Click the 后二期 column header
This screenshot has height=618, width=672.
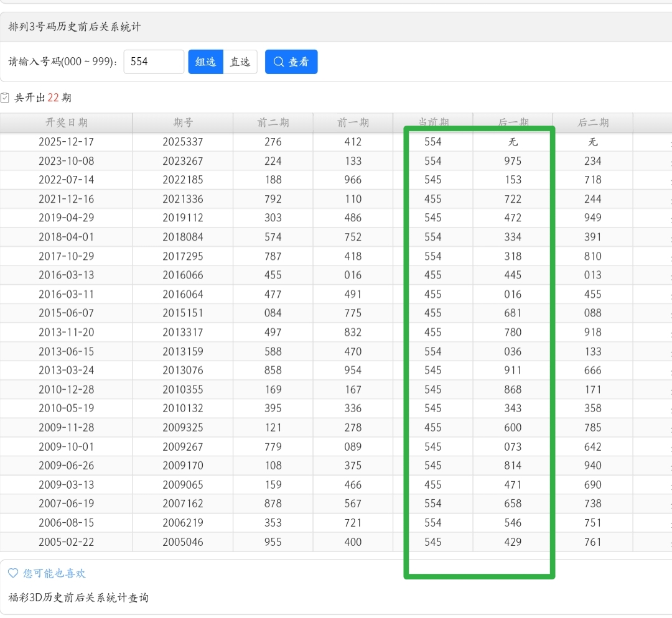[x=593, y=122]
